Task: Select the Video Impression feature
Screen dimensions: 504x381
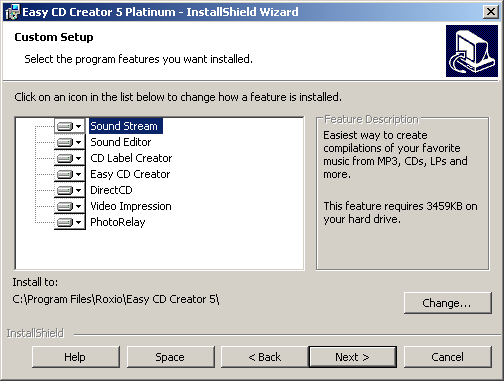Action: [x=131, y=206]
